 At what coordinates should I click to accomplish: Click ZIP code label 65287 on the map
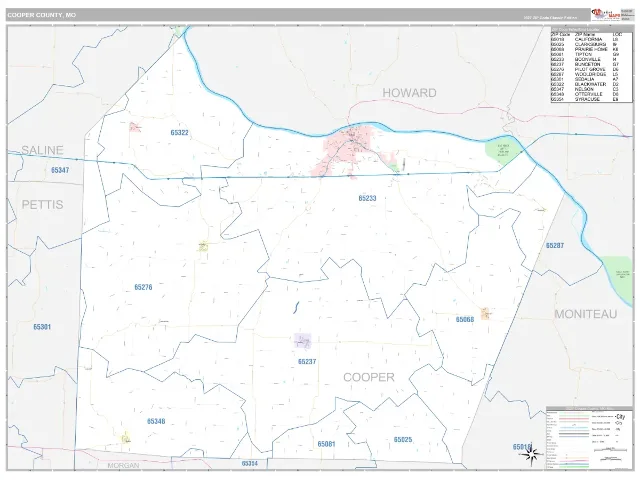[555, 245]
